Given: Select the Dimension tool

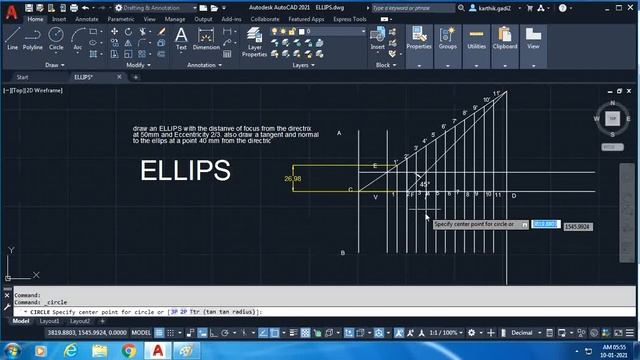Looking at the screenshot, I should point(206,39).
